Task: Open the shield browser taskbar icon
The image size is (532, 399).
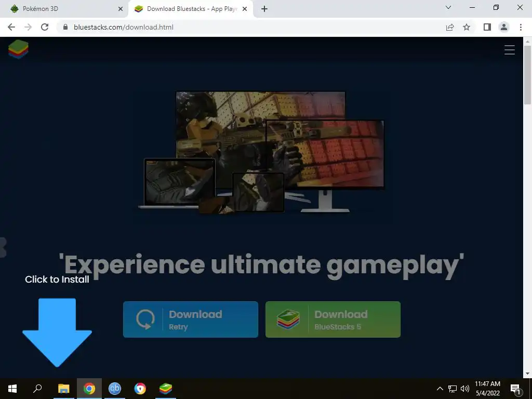Action: tap(140, 389)
